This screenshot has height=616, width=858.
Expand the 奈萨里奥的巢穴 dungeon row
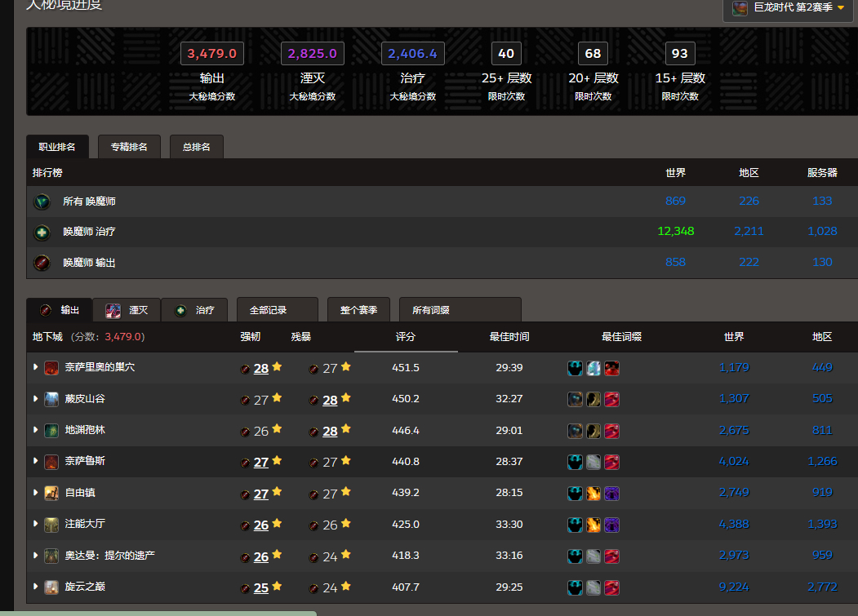(x=35, y=368)
